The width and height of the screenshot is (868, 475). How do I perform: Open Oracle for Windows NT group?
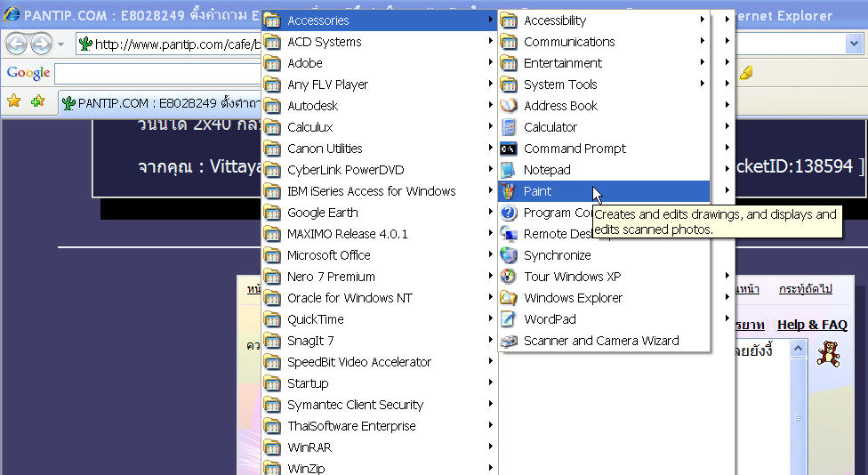tap(379, 298)
